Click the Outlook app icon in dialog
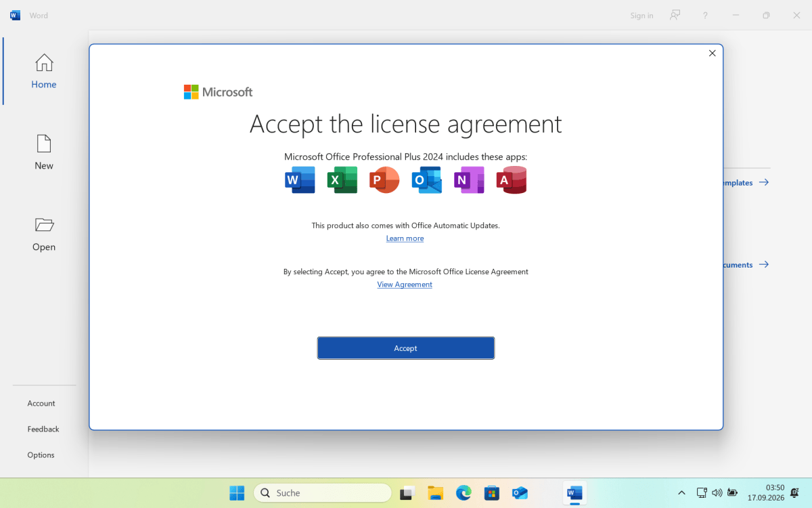This screenshot has width=812, height=508. [x=427, y=180]
